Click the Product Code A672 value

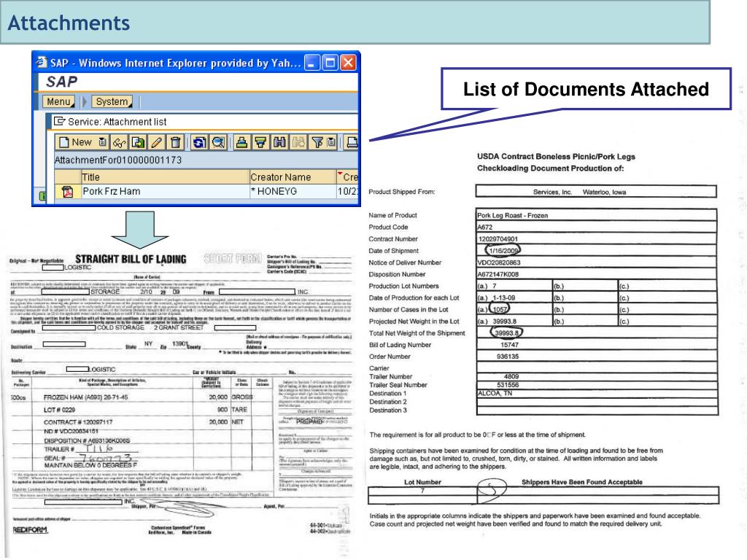pyautogui.click(x=485, y=227)
